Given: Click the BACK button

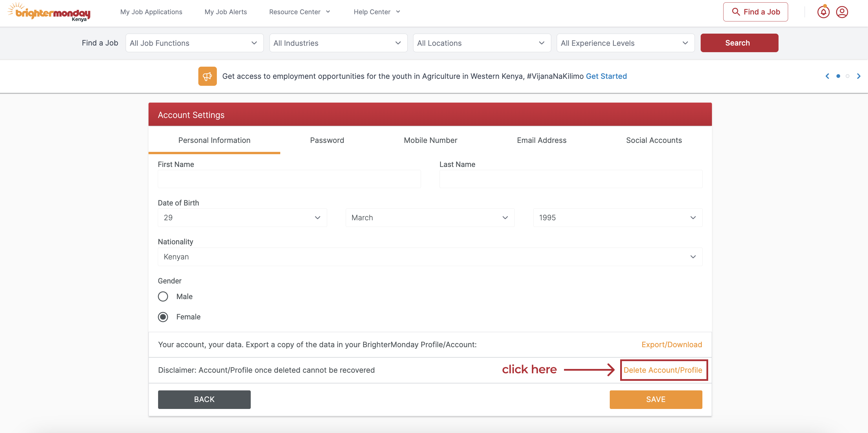Looking at the screenshot, I should click(x=204, y=399).
